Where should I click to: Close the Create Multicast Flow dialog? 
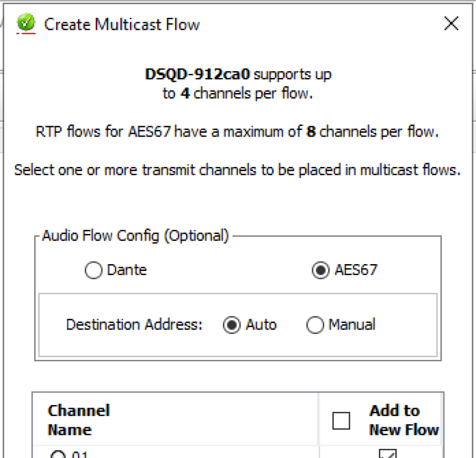(451, 24)
